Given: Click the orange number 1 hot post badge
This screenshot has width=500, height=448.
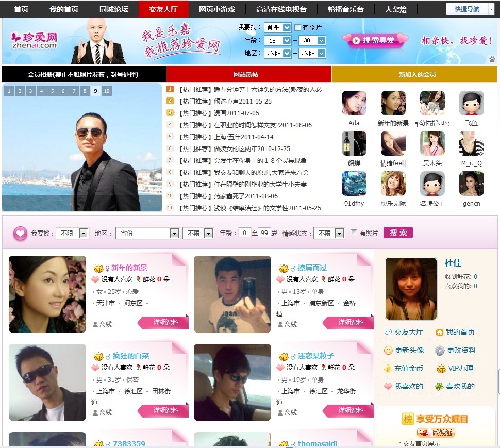Looking at the screenshot, I should click(170, 89).
